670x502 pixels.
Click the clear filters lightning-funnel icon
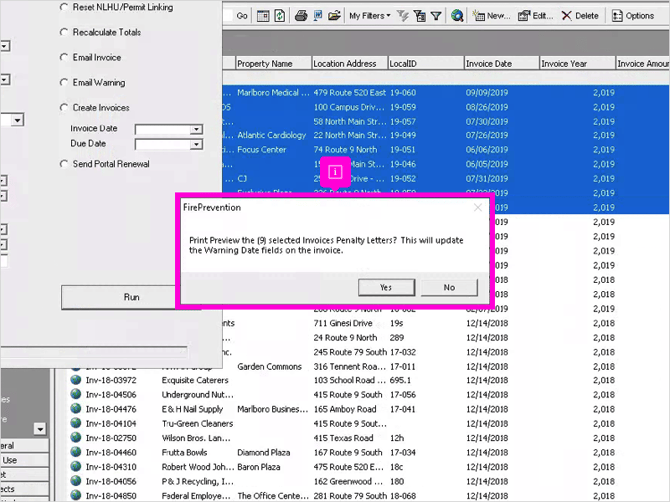[403, 16]
